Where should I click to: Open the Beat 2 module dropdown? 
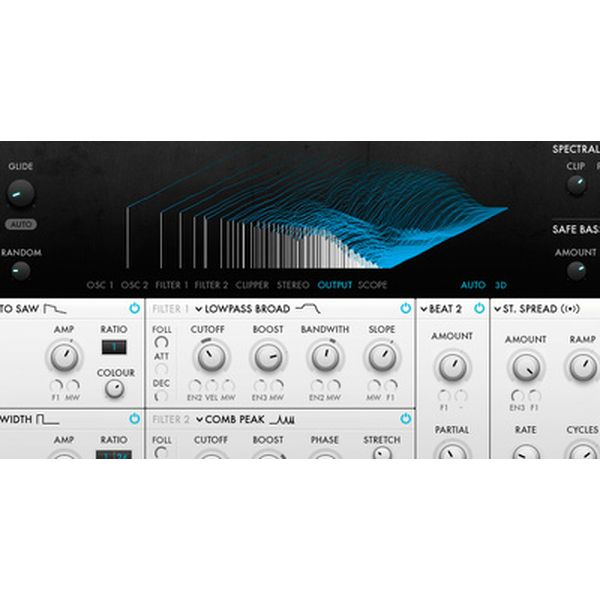coord(425,308)
